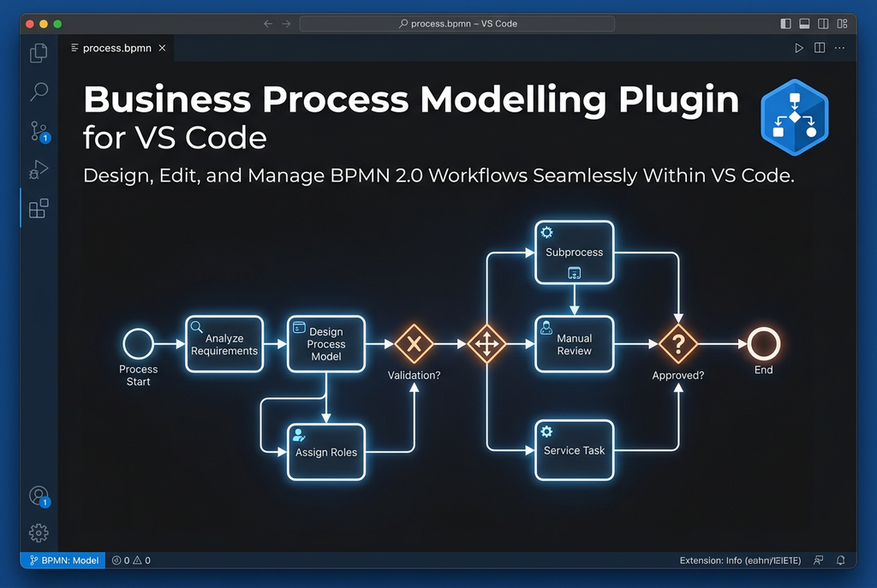Open the feedback icon in status bar
877x588 pixels.
[x=818, y=560]
